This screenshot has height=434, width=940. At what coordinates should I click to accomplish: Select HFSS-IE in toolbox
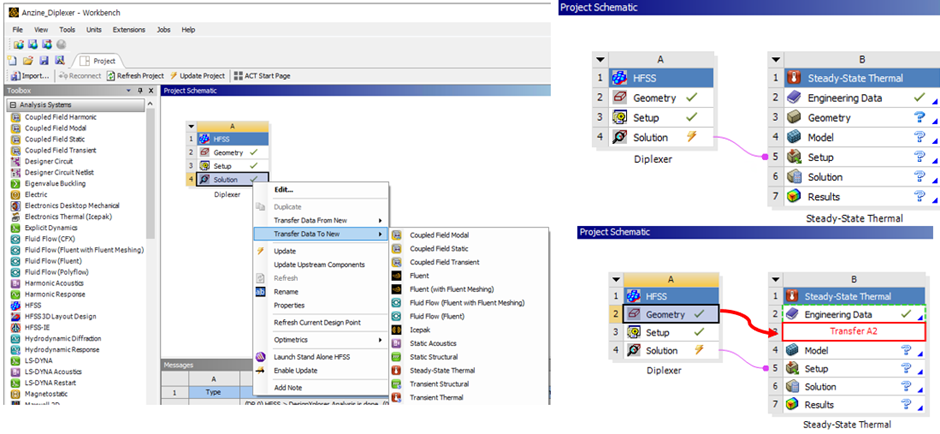[x=38, y=327]
